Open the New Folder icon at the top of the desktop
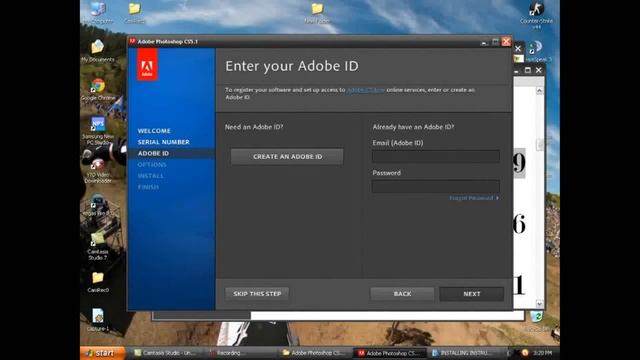Viewport: 640px width, 360px height. [317, 12]
